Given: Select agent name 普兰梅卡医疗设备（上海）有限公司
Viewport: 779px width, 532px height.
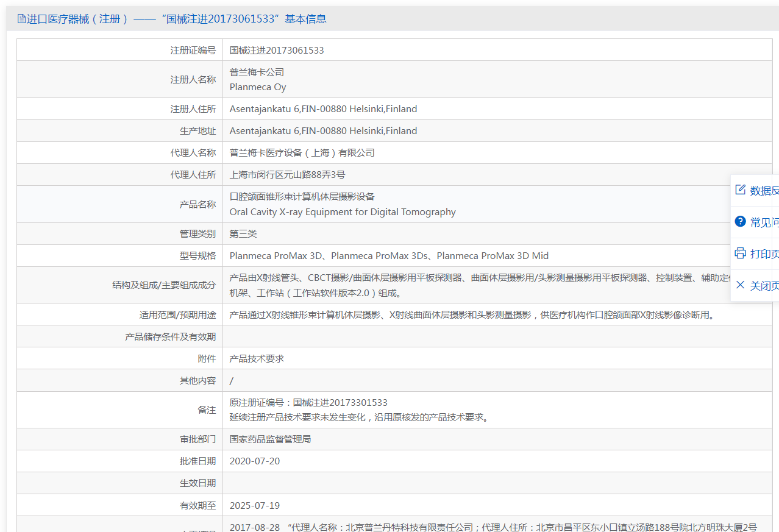Looking at the screenshot, I should click(x=302, y=153).
